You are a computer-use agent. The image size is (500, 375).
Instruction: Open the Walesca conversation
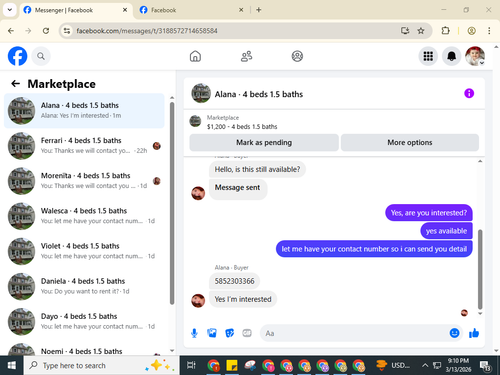(84, 216)
